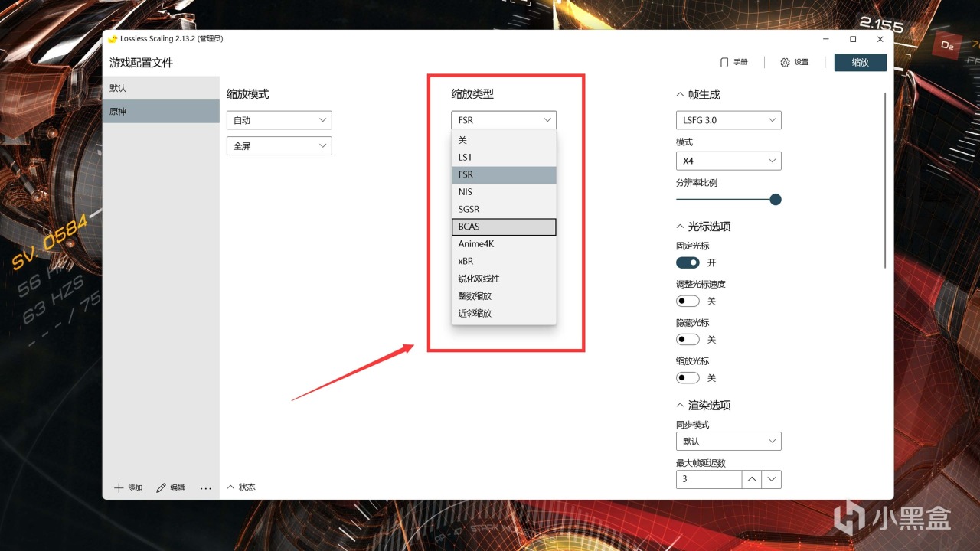
Task: Collapse the FSR 缩放类型 dropdown
Action: (x=504, y=120)
